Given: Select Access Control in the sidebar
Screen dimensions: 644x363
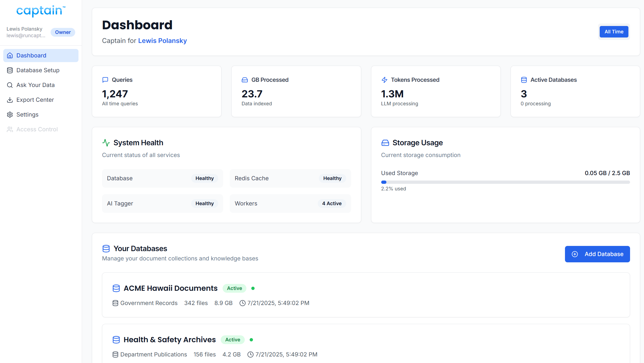Looking at the screenshot, I should click(37, 129).
